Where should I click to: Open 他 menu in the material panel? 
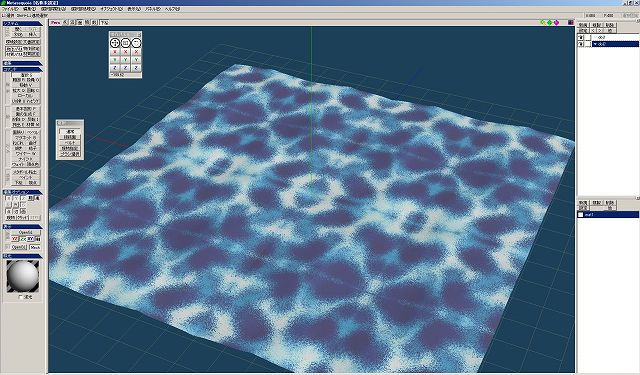coord(609,208)
